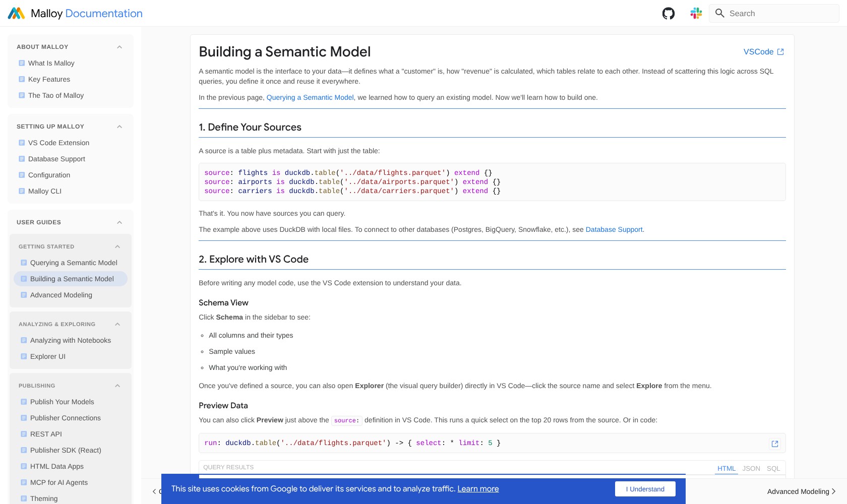Collapse the Setting Up Malloy section

[x=119, y=127]
